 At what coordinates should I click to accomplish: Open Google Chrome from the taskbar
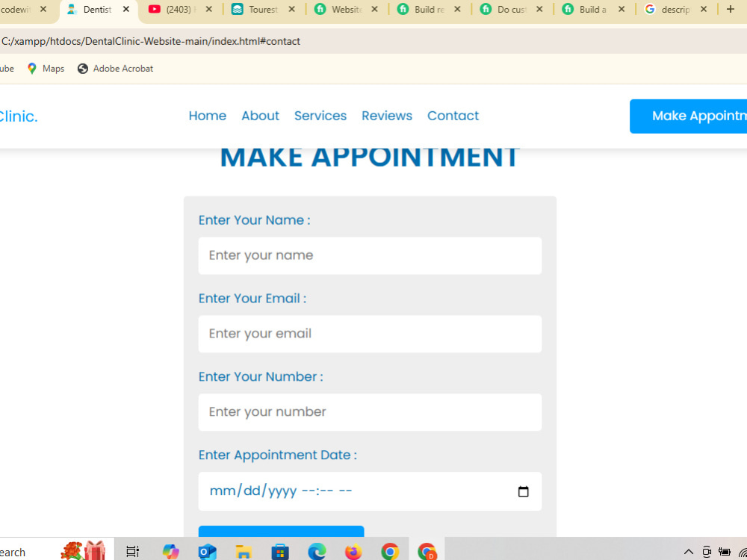pyautogui.click(x=390, y=552)
